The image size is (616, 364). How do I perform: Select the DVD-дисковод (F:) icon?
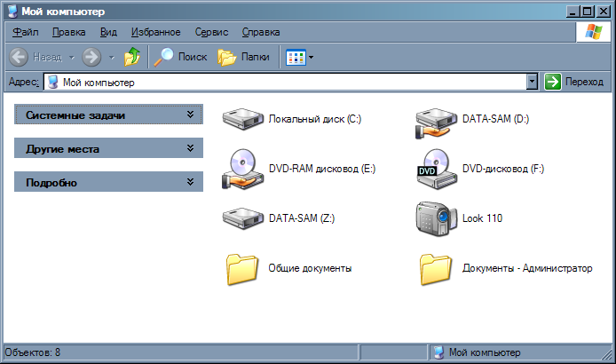click(436, 169)
